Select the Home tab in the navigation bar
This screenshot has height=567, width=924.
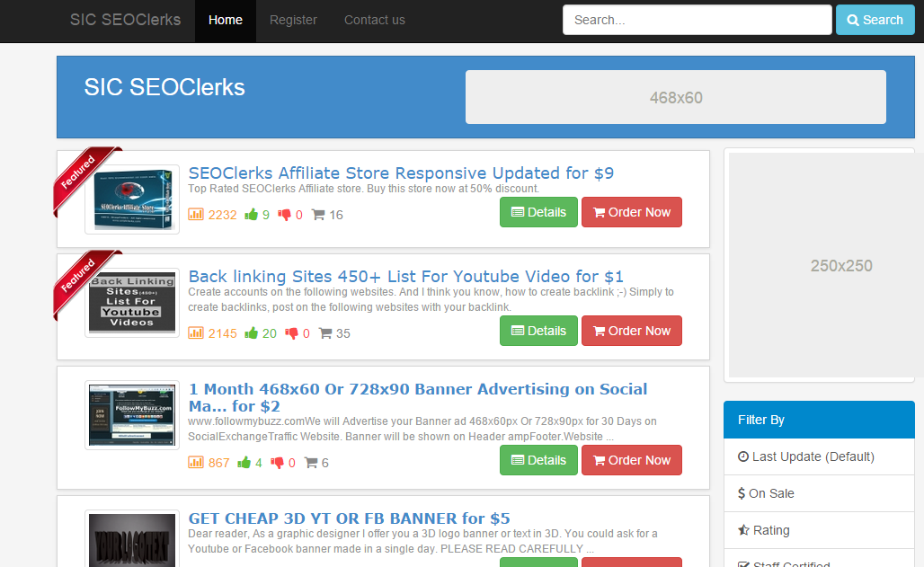(225, 20)
